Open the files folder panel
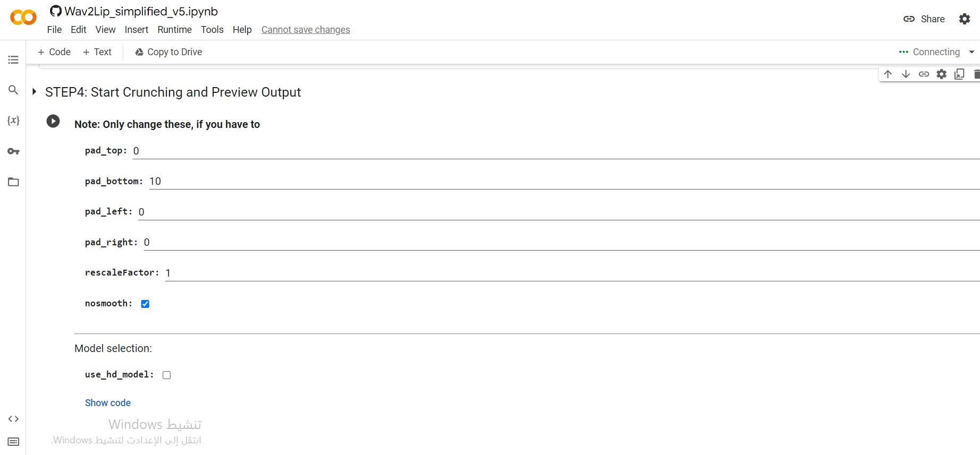This screenshot has width=980, height=455. tap(13, 182)
